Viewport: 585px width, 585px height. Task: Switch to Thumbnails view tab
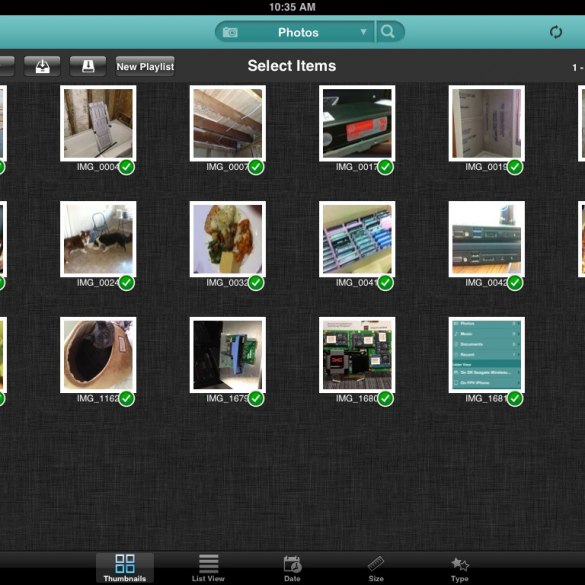point(125,568)
